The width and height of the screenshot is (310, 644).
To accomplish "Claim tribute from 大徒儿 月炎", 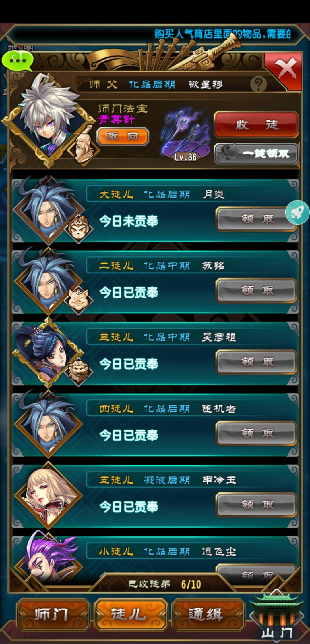I will (256, 219).
